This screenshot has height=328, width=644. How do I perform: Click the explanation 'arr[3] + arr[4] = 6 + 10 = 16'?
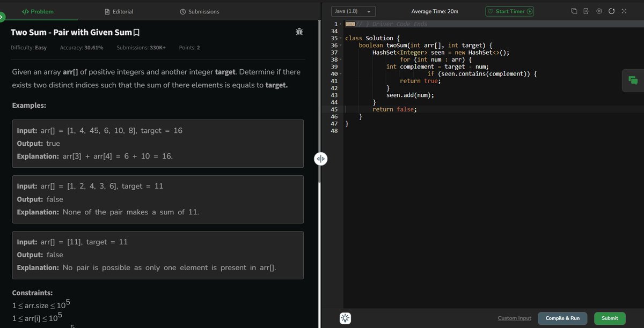tap(118, 156)
